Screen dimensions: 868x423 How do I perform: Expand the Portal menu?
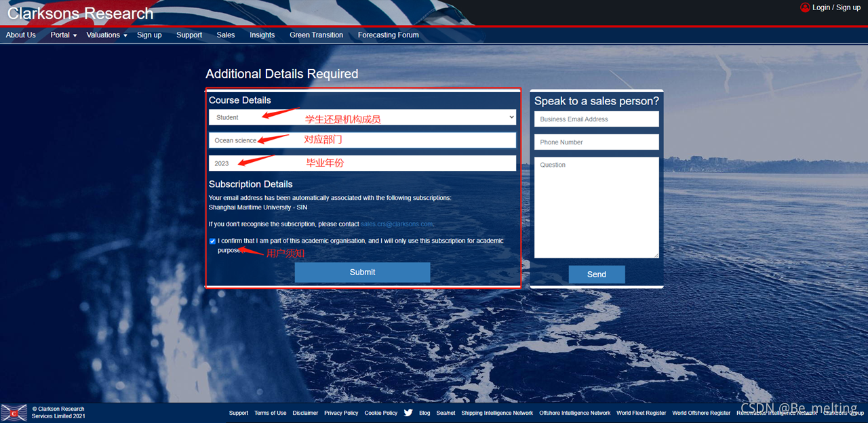pyautogui.click(x=64, y=35)
